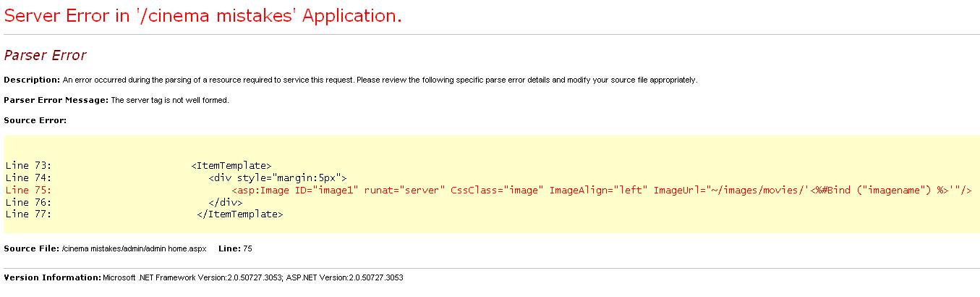Click the 'Version Information:' label
Image resolution: width=980 pixels, height=297 pixels.
[52, 277]
